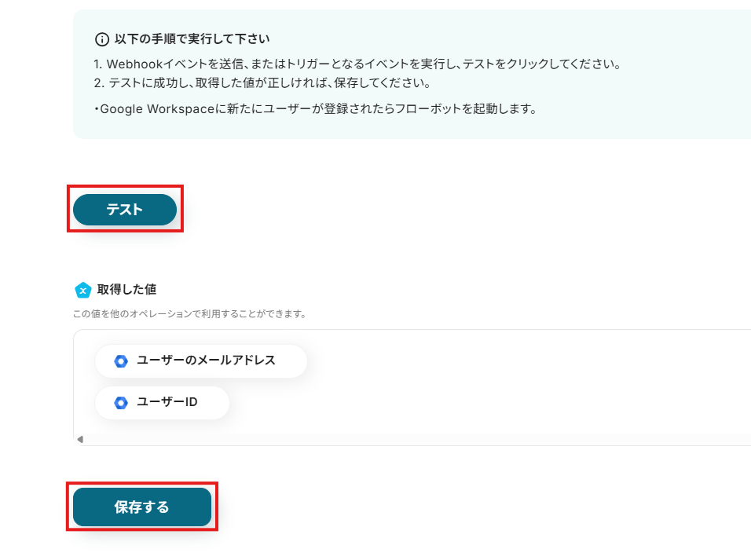Click the info icon beside the instructions heading

(x=101, y=39)
